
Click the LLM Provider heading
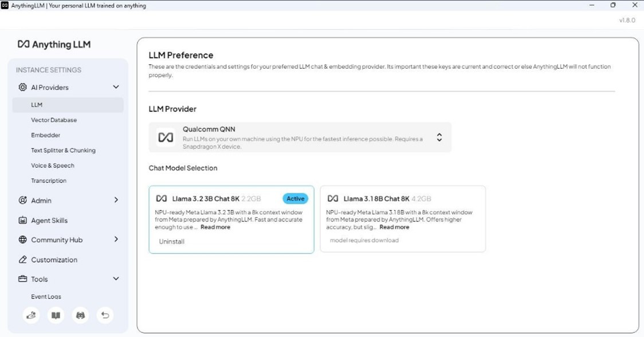tap(172, 109)
